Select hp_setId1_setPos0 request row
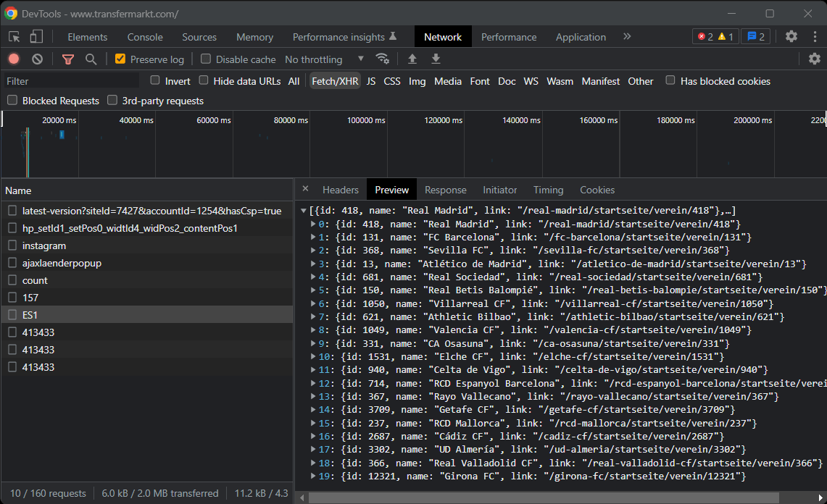827x504 pixels. pos(146,228)
